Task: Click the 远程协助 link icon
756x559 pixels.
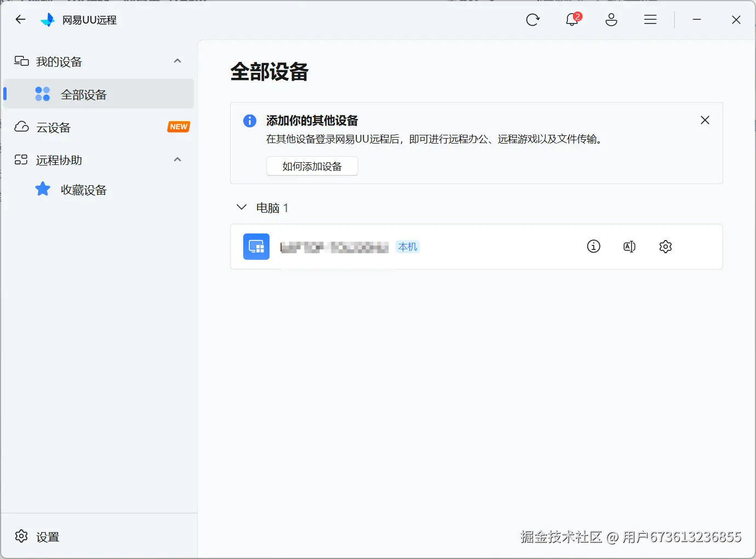Action: click(21, 159)
